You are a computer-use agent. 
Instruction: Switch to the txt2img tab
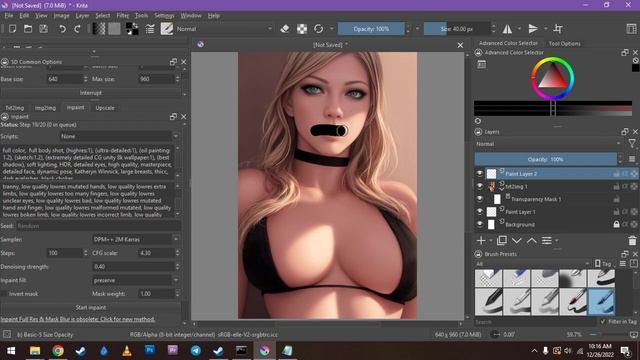click(15, 108)
